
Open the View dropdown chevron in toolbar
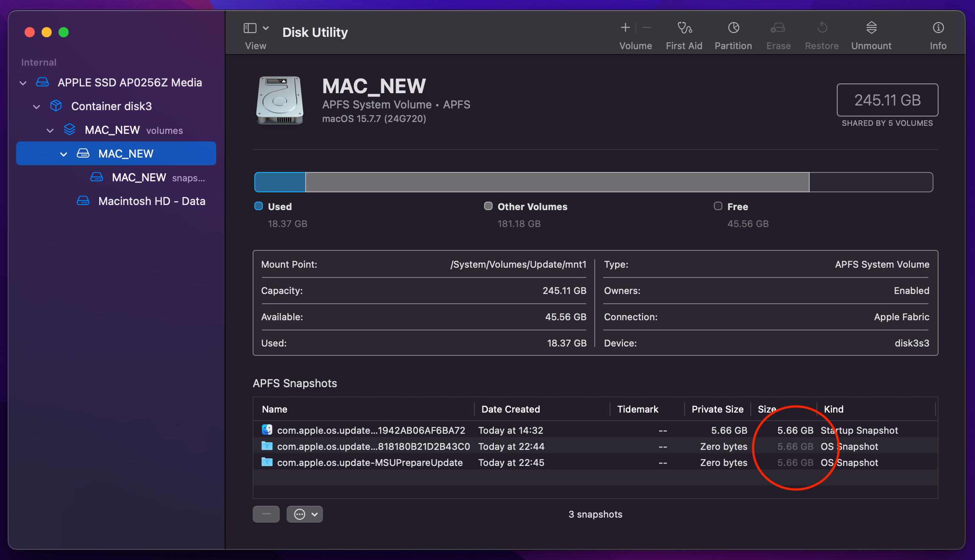(x=266, y=28)
